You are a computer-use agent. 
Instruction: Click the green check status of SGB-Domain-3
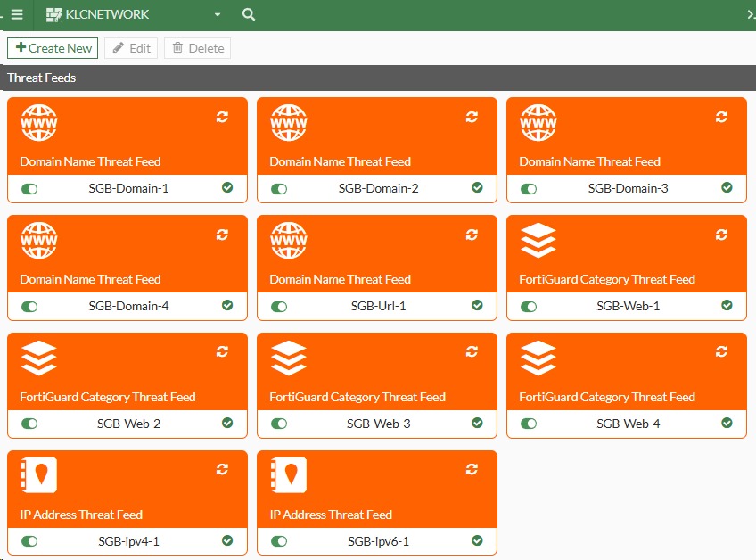tap(727, 187)
